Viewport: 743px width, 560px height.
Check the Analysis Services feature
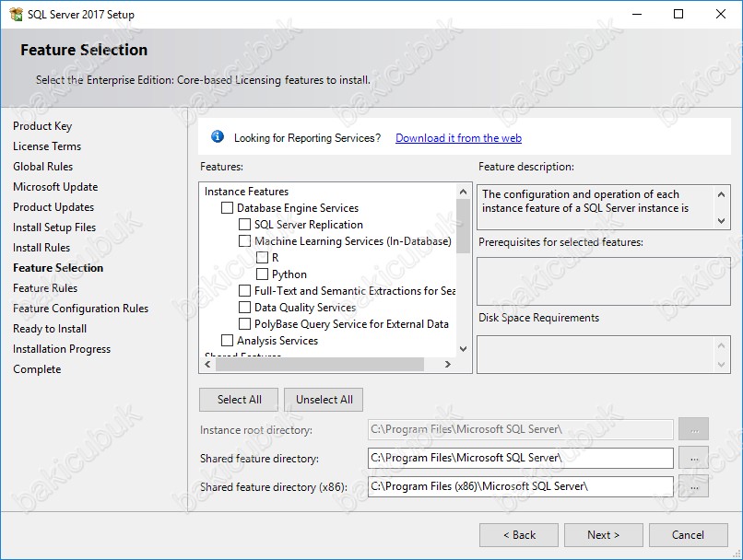(x=228, y=341)
